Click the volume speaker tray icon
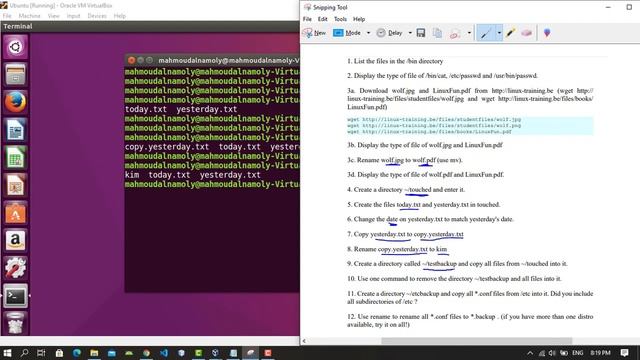The height and width of the screenshot is (360, 640). [552, 353]
